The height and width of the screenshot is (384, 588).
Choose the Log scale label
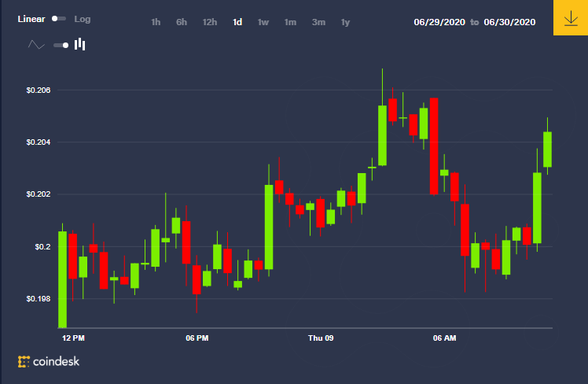82,19
